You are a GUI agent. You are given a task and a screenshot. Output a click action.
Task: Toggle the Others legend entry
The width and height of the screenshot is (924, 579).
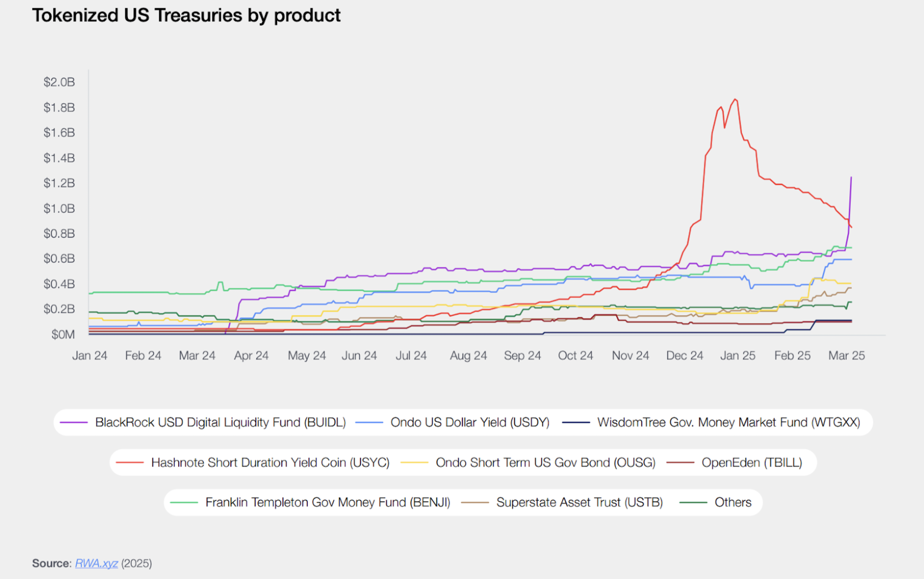click(733, 502)
